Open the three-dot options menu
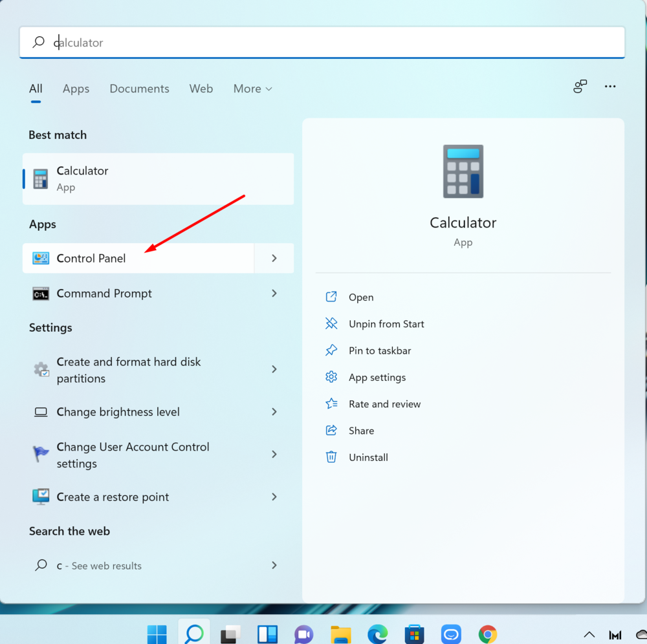This screenshot has width=647, height=644. coord(610,87)
